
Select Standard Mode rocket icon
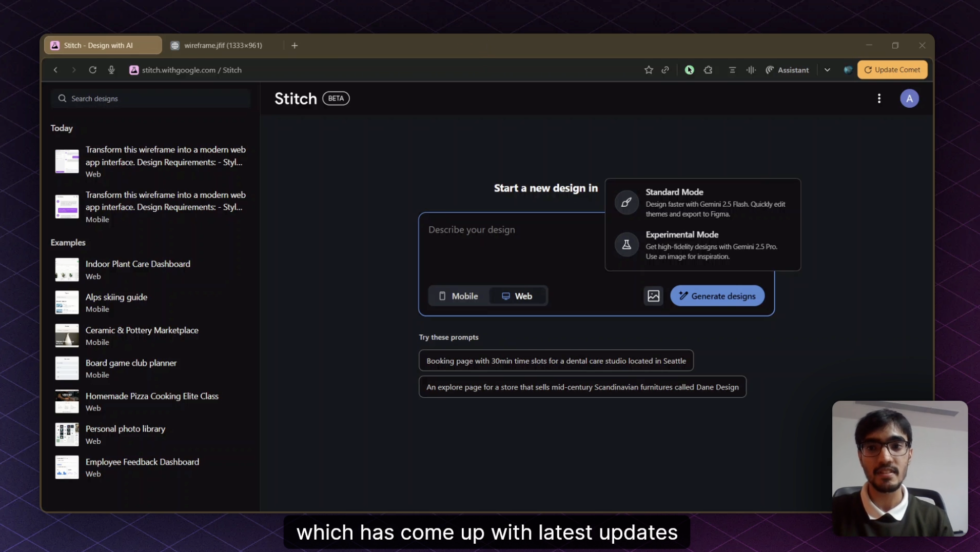click(x=626, y=202)
